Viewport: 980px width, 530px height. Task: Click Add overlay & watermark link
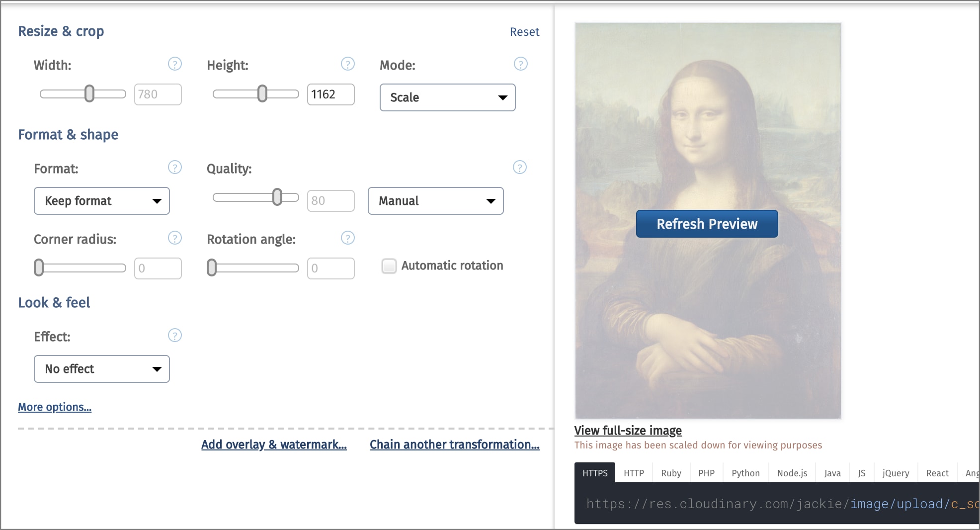click(x=274, y=444)
